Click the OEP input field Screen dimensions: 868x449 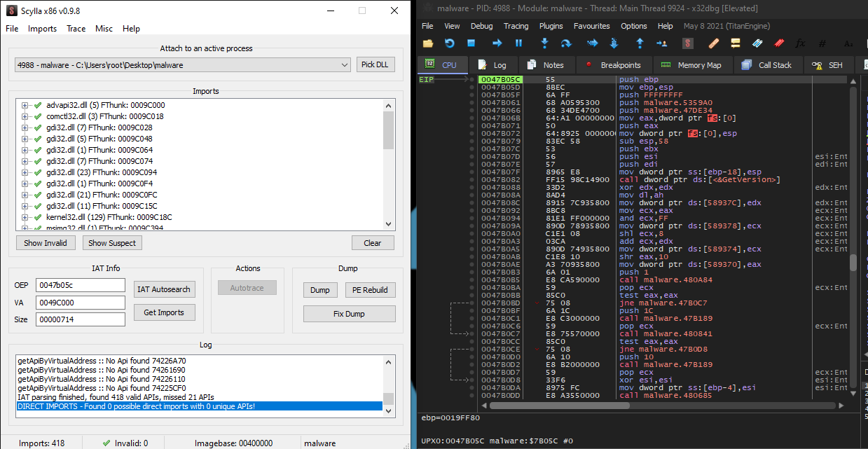[x=81, y=286]
